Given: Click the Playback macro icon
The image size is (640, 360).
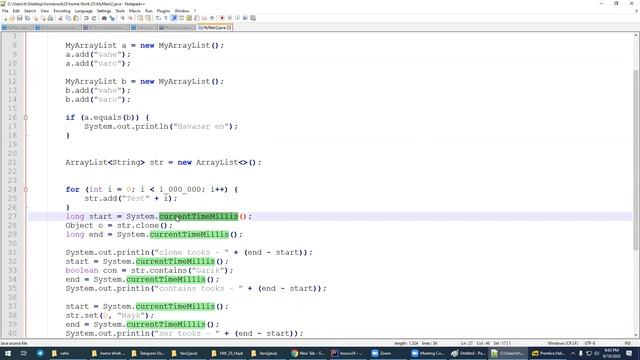Looking at the screenshot, I should click(x=238, y=18).
